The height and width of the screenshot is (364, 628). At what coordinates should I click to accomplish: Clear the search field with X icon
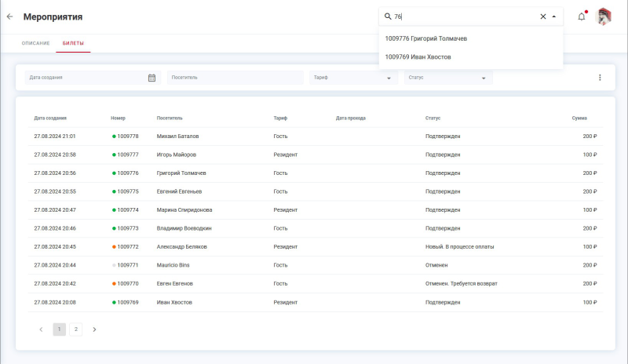[x=542, y=16]
